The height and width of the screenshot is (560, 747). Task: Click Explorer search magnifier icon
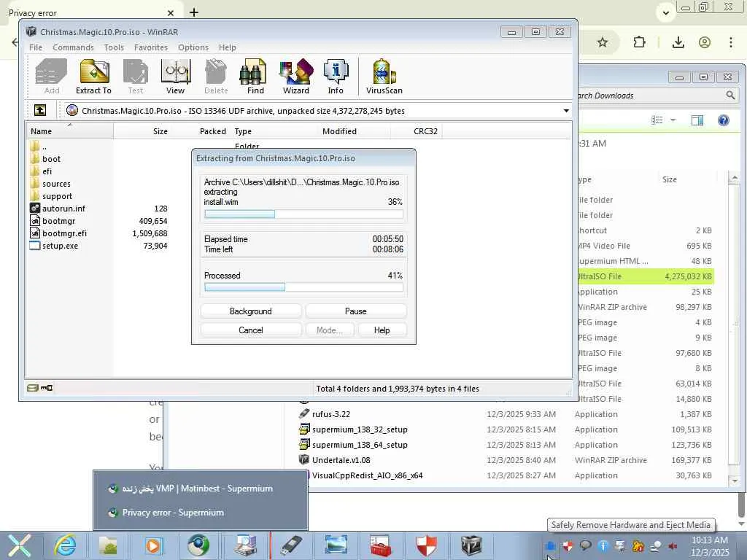pos(730,96)
